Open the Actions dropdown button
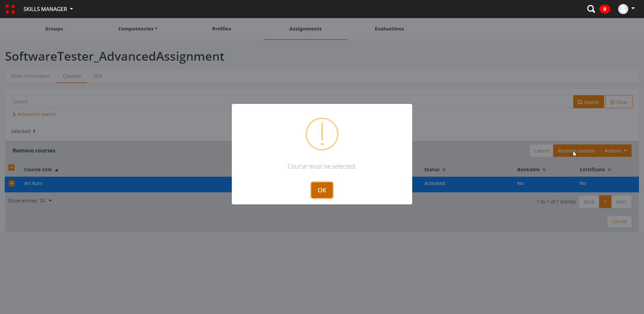 [615, 151]
